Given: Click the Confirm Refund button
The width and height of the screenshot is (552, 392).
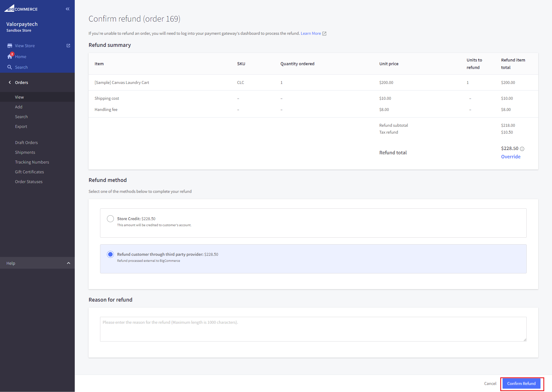Looking at the screenshot, I should (x=521, y=383).
